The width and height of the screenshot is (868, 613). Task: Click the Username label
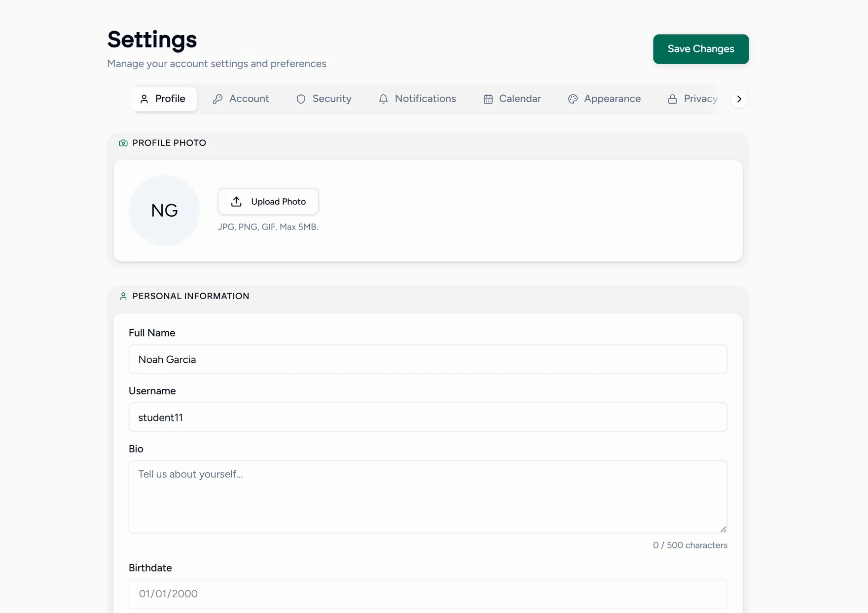152,391
